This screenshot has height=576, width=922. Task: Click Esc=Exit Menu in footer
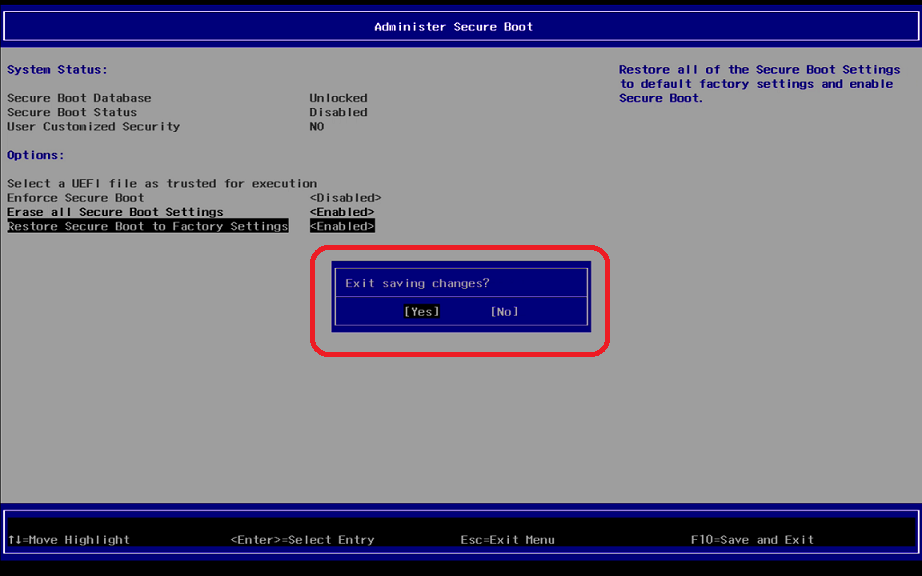click(x=507, y=540)
